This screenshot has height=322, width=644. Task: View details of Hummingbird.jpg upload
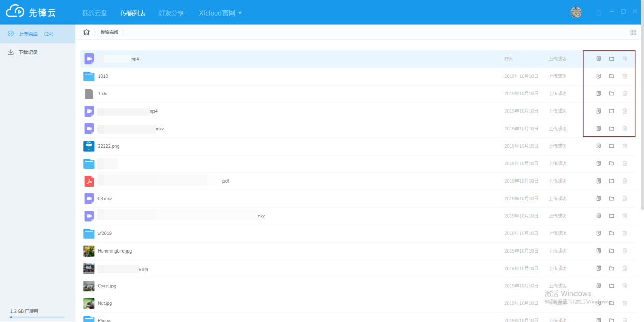[x=599, y=251]
